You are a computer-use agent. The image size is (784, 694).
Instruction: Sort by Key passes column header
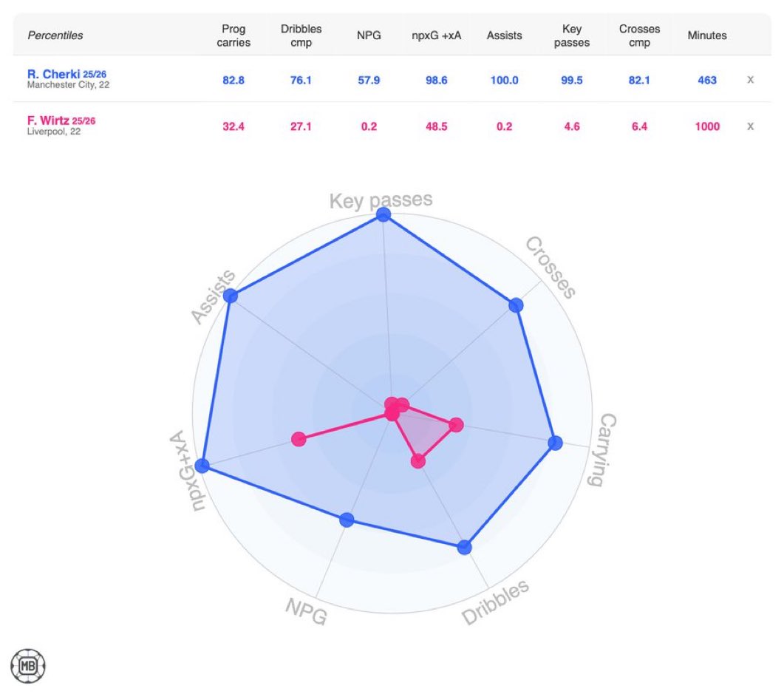[x=571, y=35]
